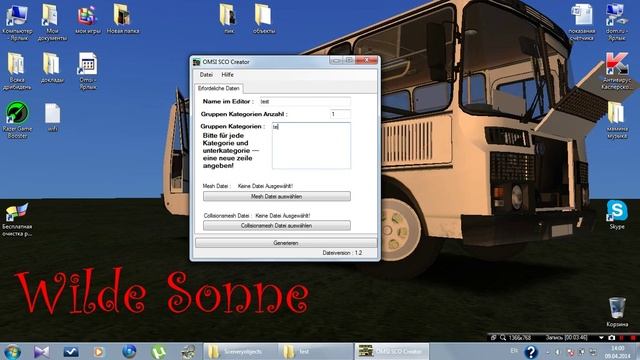Select the доклады folder icon
Viewport: 640px width, 360px height.
pos(52,68)
